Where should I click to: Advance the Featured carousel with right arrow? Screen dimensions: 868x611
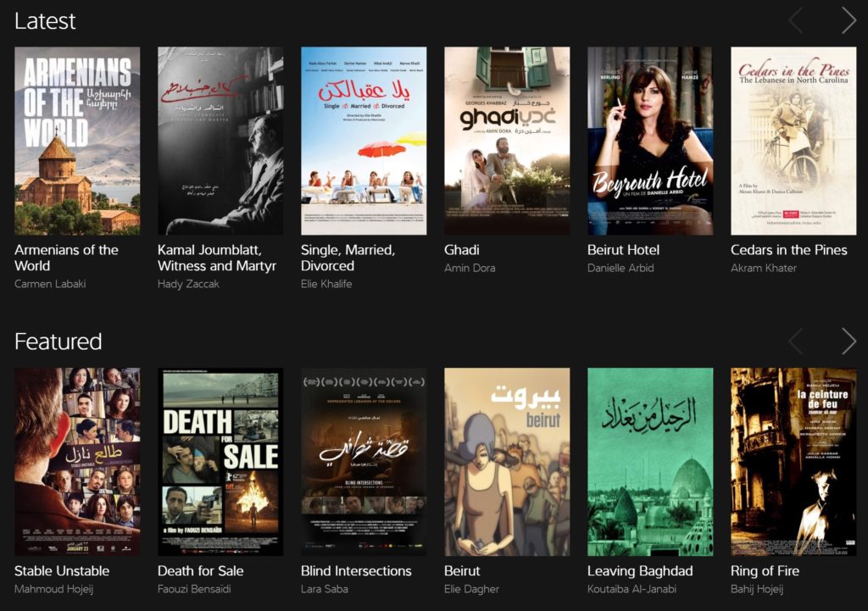click(849, 341)
